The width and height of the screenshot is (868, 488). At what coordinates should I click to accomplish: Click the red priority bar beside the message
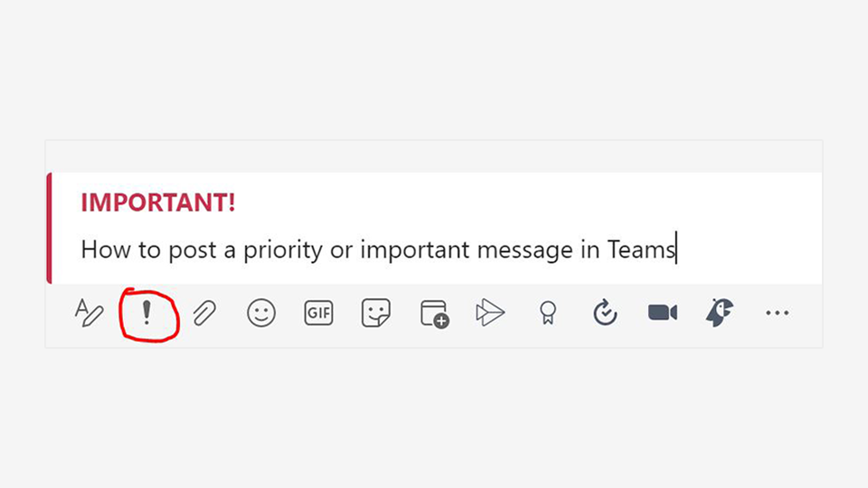coord(50,228)
